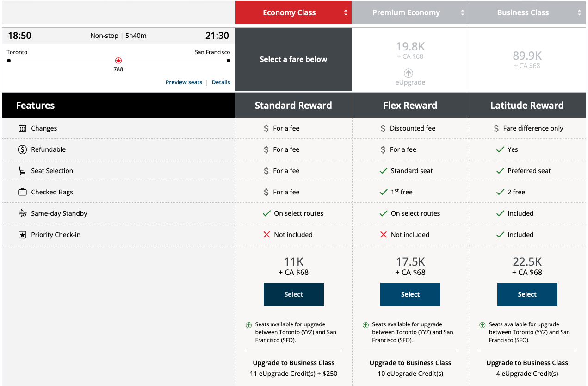Viewport: 588px width, 386px height.
Task: Click the Air Canada maple leaf flight marker
Action: tap(118, 61)
